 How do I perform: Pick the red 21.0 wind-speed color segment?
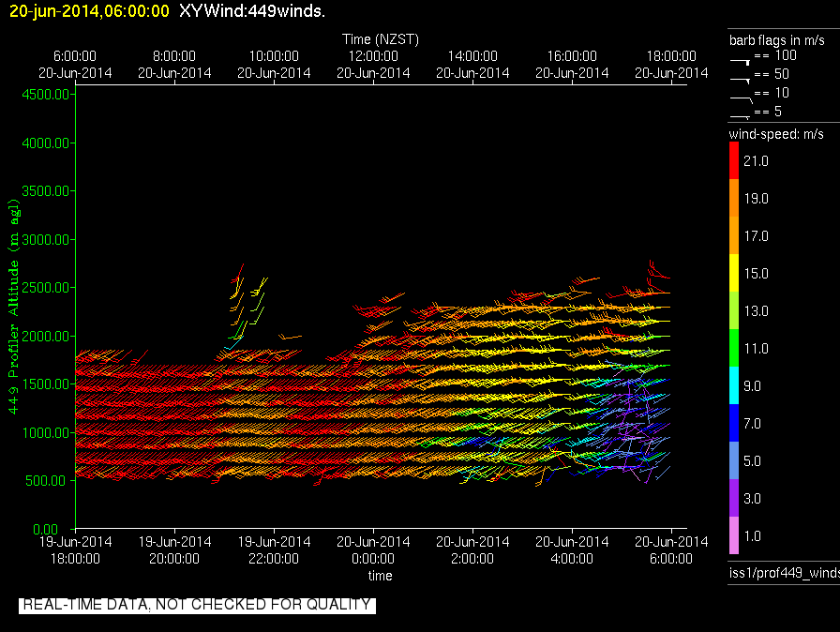coord(734,160)
